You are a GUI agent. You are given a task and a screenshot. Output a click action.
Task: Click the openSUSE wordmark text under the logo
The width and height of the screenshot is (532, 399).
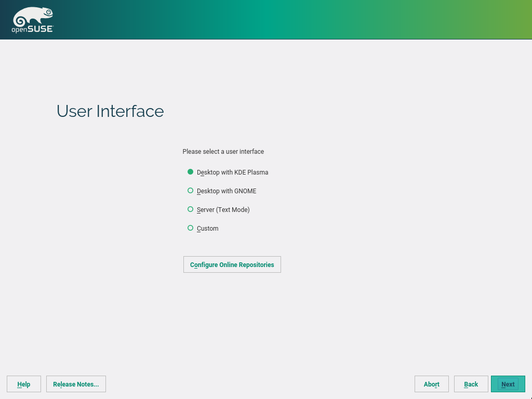32,30
